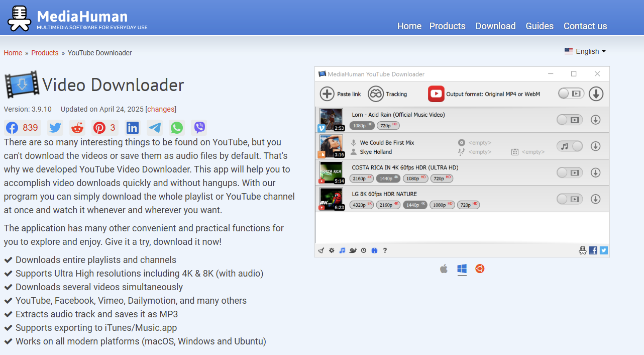The image size is (644, 355).
Task: Select 1440p quality for COSTA RICA IN 4K
Action: click(x=389, y=178)
